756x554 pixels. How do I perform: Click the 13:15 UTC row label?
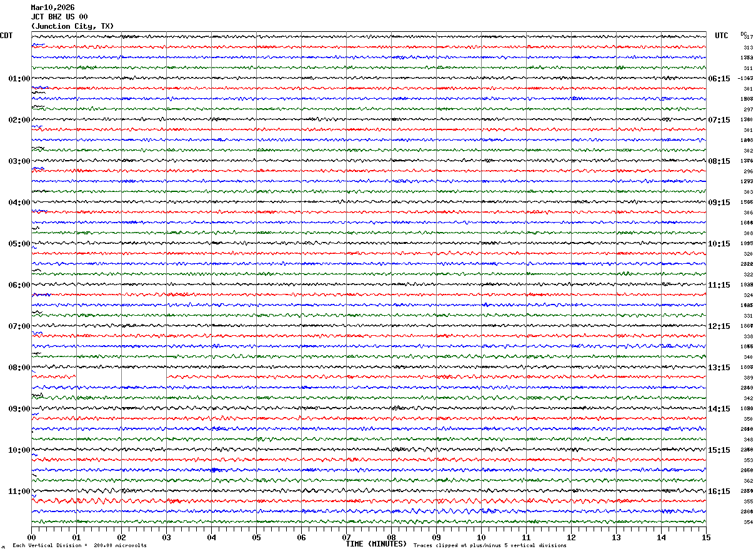(x=719, y=368)
